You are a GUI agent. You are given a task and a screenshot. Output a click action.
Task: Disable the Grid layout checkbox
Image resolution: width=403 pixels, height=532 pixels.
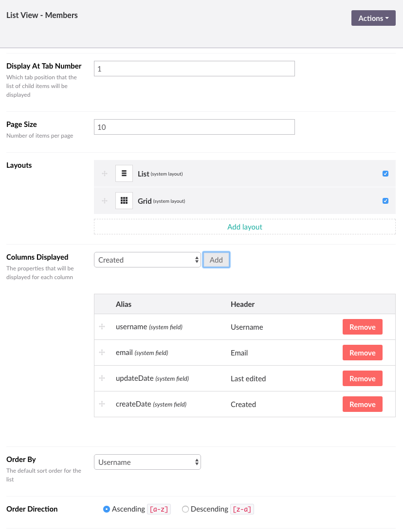(x=385, y=201)
